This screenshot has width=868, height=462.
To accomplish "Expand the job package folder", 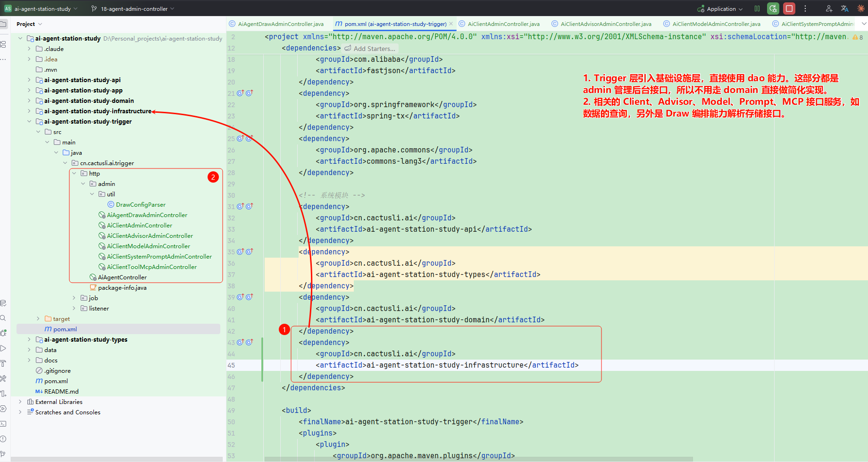I will (x=74, y=298).
